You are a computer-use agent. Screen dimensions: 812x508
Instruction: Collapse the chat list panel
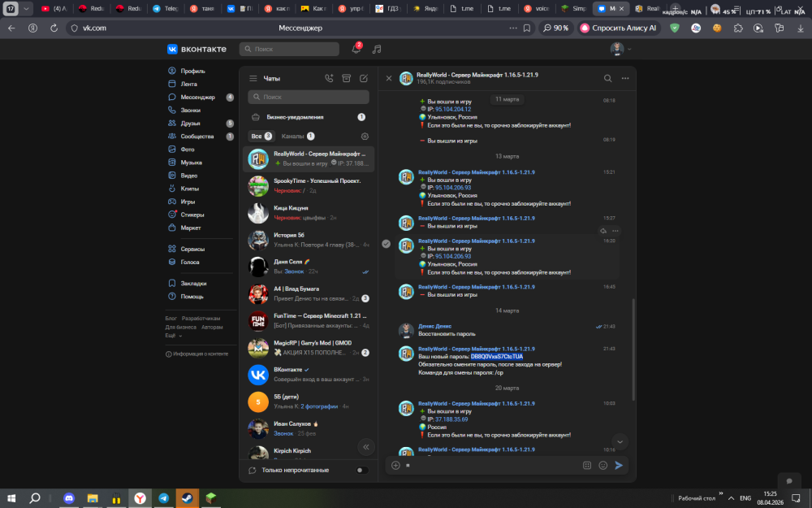(366, 447)
